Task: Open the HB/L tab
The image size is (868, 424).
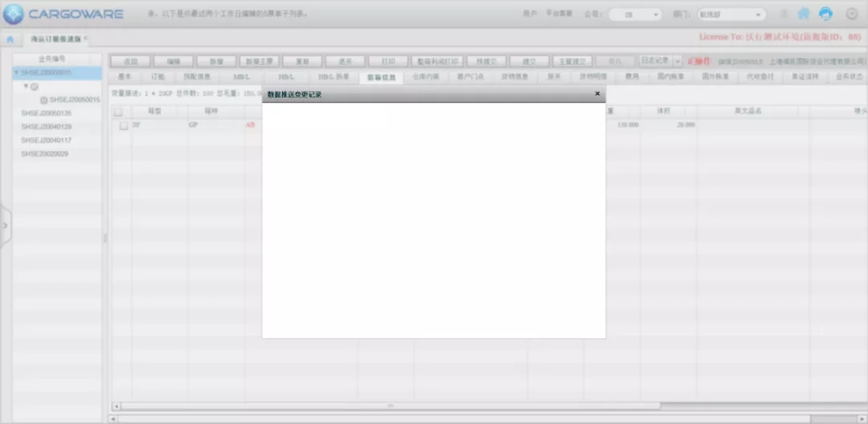Action: point(287,77)
